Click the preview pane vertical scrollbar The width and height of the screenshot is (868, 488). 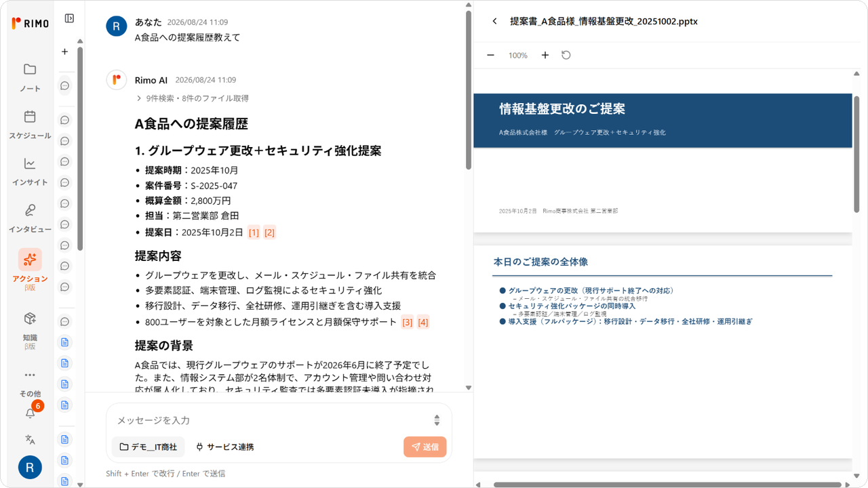856,155
